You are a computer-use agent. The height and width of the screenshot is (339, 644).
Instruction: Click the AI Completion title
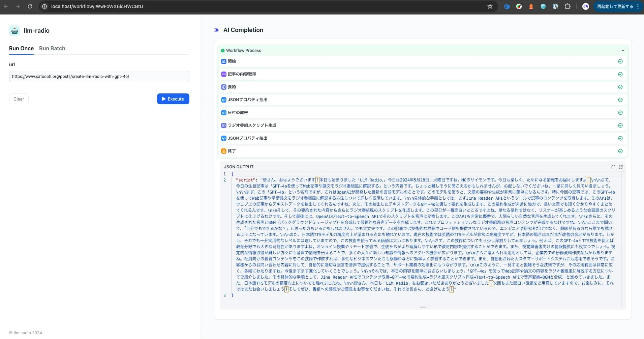(243, 30)
